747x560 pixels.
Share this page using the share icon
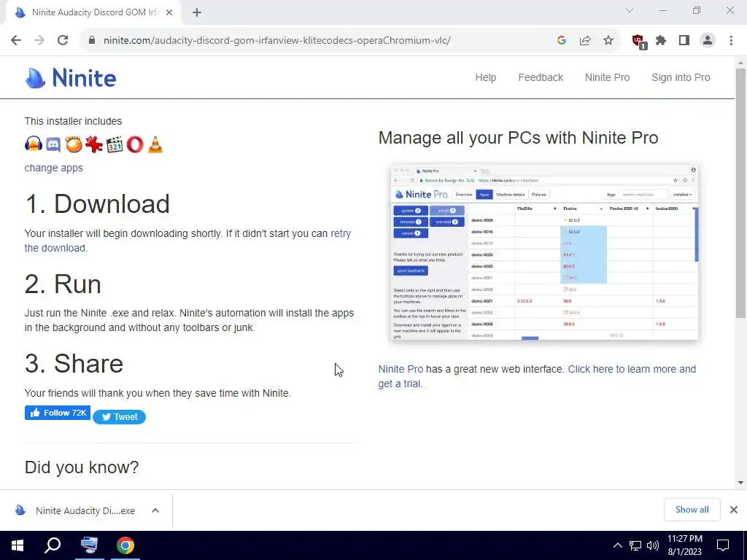585,41
